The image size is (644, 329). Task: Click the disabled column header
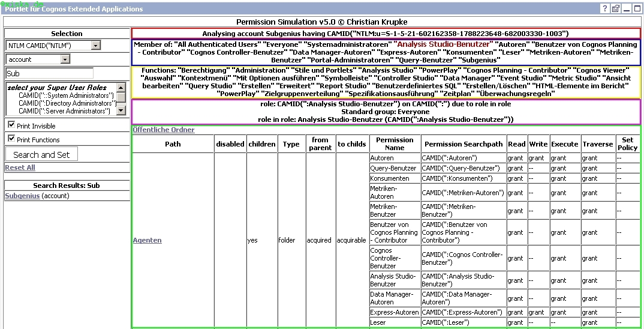point(230,144)
